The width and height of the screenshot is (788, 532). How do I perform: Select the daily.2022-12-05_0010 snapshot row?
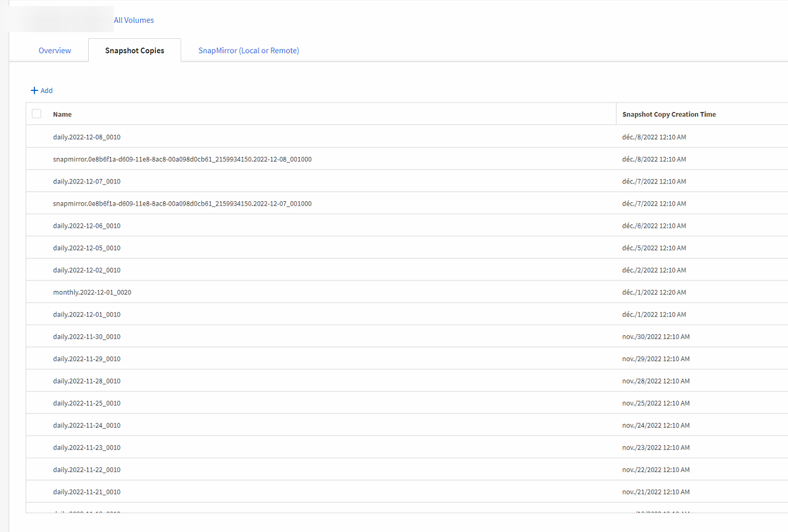click(87, 248)
